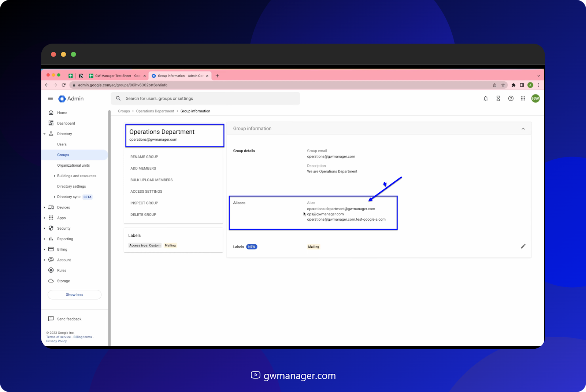This screenshot has height=392, width=586.
Task: Click ADD MEMBERS
Action: tap(143, 169)
